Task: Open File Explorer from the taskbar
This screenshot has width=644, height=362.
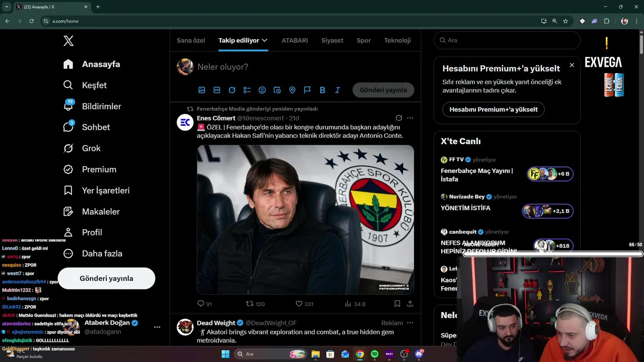Action: click(315, 354)
